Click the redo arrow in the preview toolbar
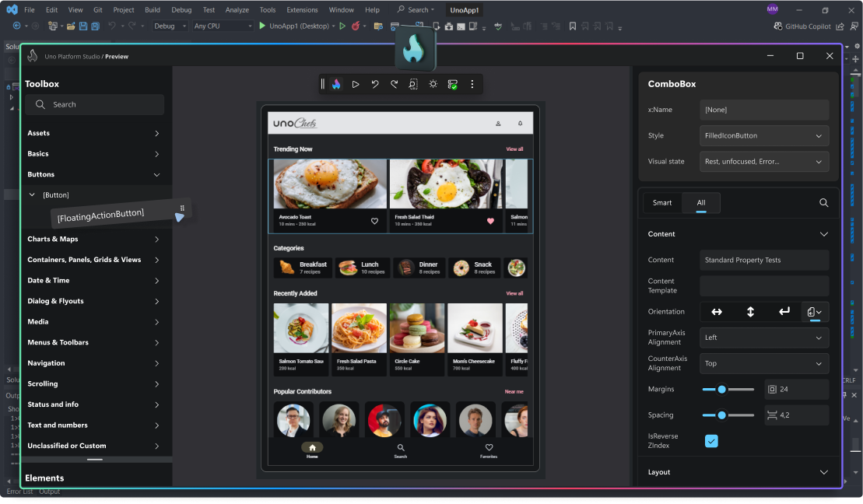 point(394,84)
